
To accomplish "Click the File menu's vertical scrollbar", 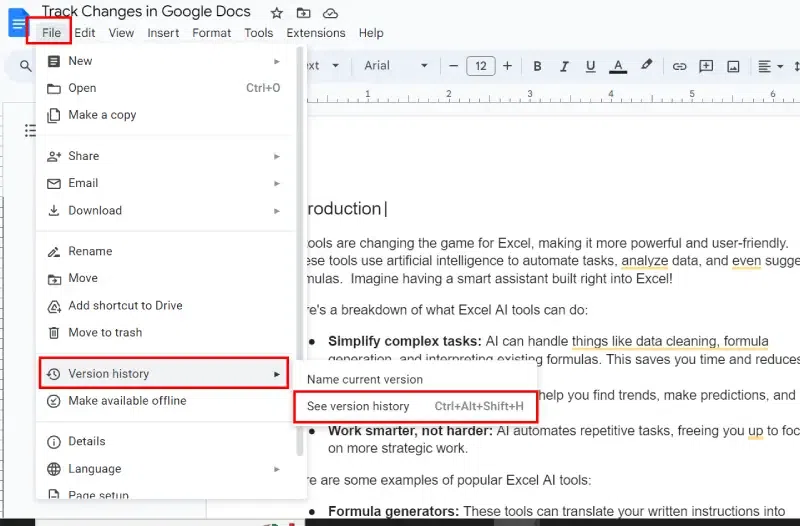I will [300, 251].
